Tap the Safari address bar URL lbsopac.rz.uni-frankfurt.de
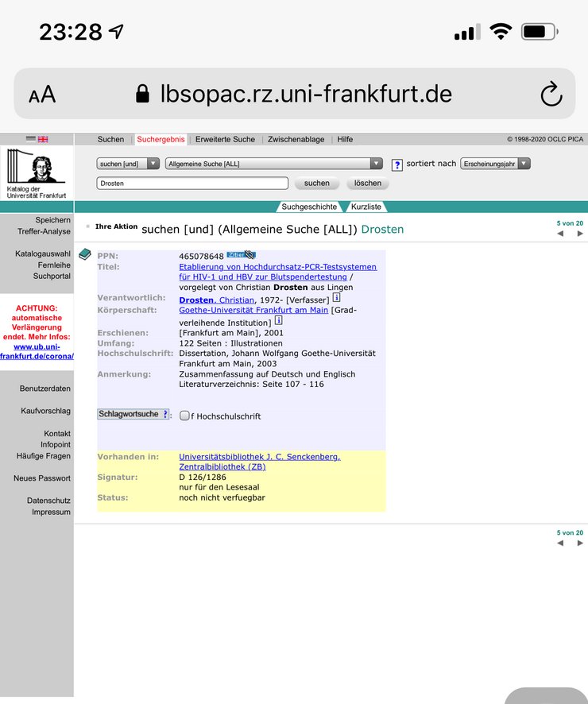Screen dimensions: 588x704 [306, 94]
